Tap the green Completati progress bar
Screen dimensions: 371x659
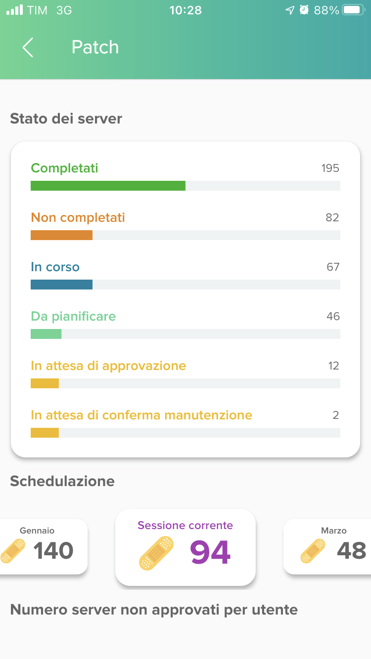coord(108,186)
